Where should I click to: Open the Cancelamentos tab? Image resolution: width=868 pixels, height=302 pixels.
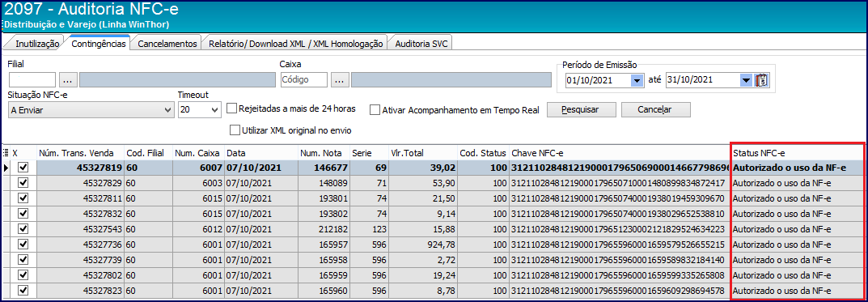coord(167,44)
